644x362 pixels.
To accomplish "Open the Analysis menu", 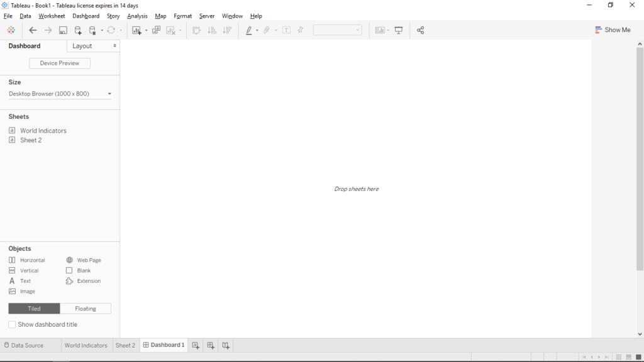I will [x=137, y=16].
